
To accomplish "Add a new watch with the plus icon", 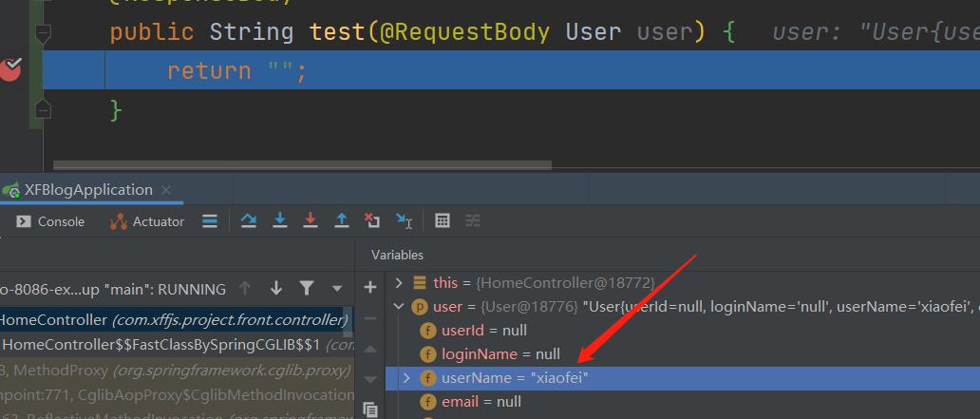I will pyautogui.click(x=370, y=287).
